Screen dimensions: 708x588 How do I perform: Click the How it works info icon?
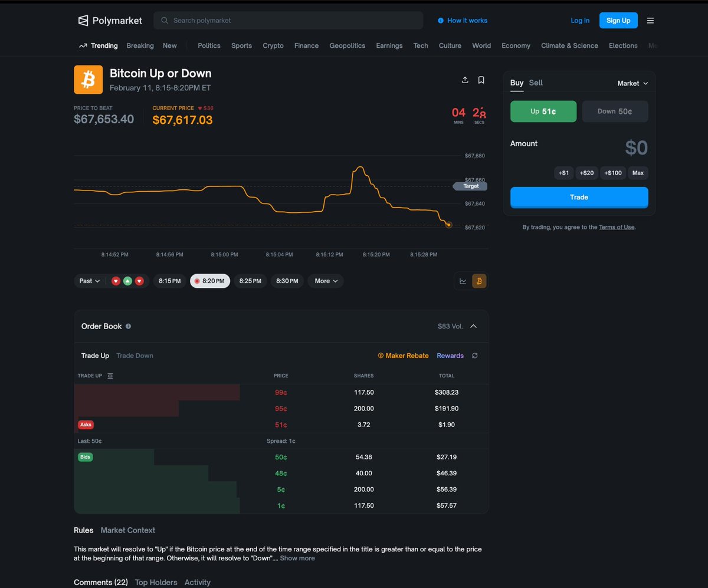[441, 21]
